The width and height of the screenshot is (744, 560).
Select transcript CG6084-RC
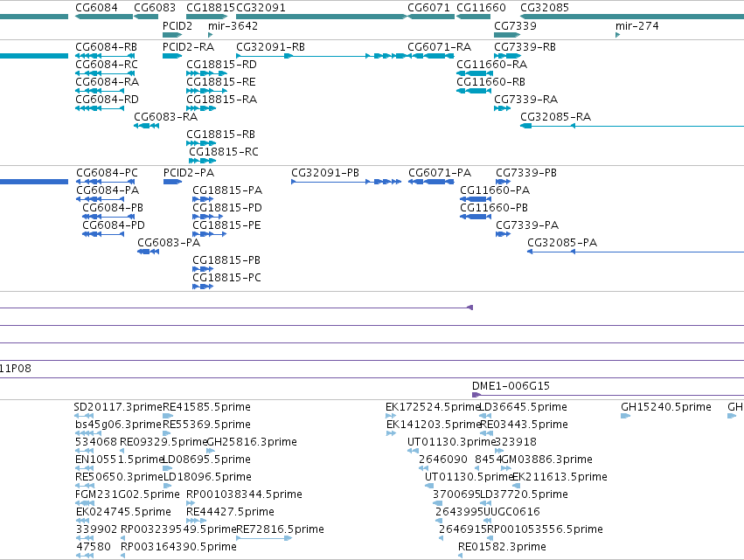(x=107, y=65)
